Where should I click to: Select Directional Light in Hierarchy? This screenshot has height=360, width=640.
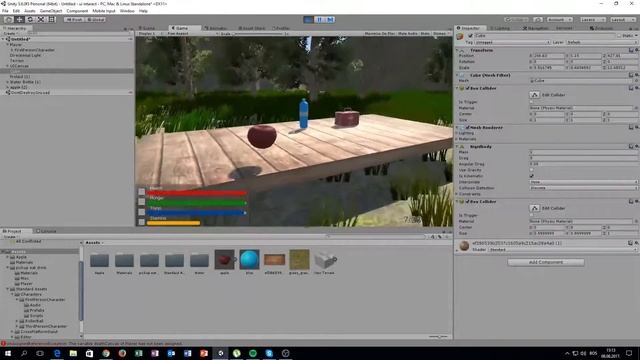coord(25,55)
